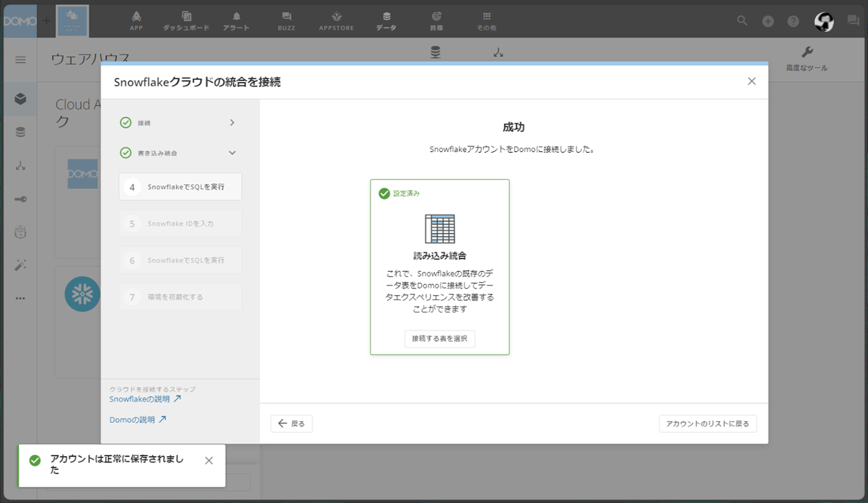
Task: Close the Snowflake integration dialog
Action: tap(752, 81)
